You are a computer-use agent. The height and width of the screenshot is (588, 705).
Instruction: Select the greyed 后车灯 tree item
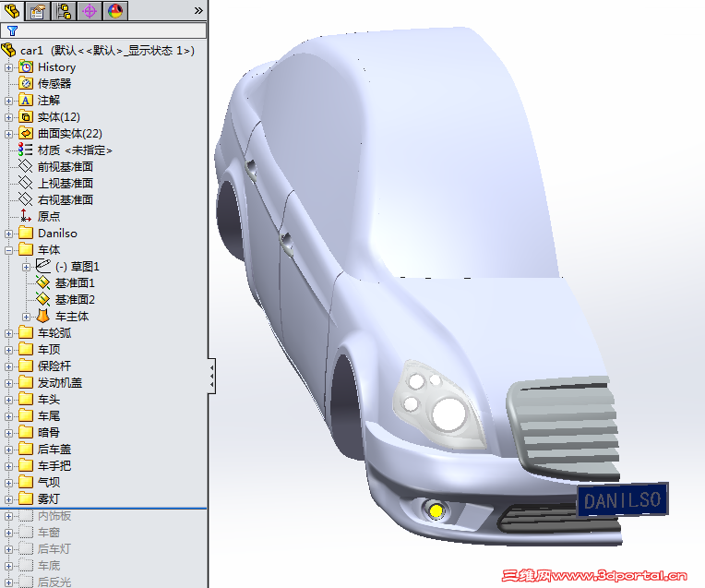(54, 549)
